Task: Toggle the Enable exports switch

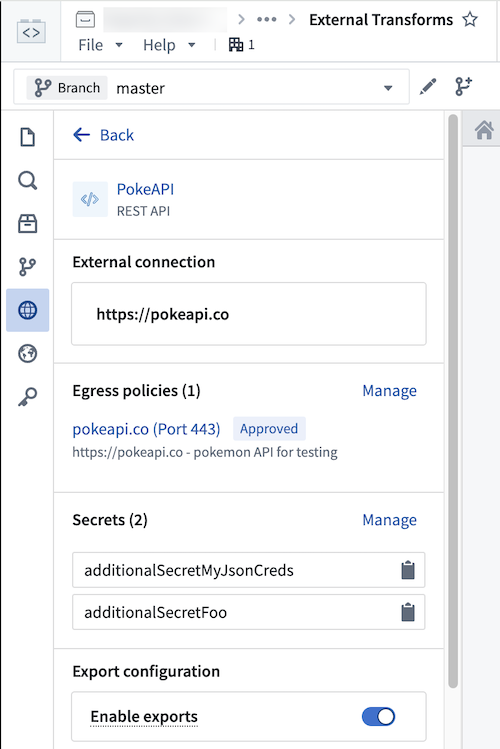Action: [x=378, y=717]
